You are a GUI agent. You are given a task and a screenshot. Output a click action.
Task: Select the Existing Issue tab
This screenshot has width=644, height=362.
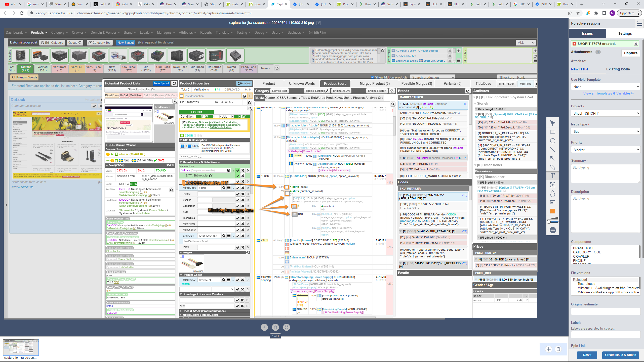pyautogui.click(x=618, y=69)
